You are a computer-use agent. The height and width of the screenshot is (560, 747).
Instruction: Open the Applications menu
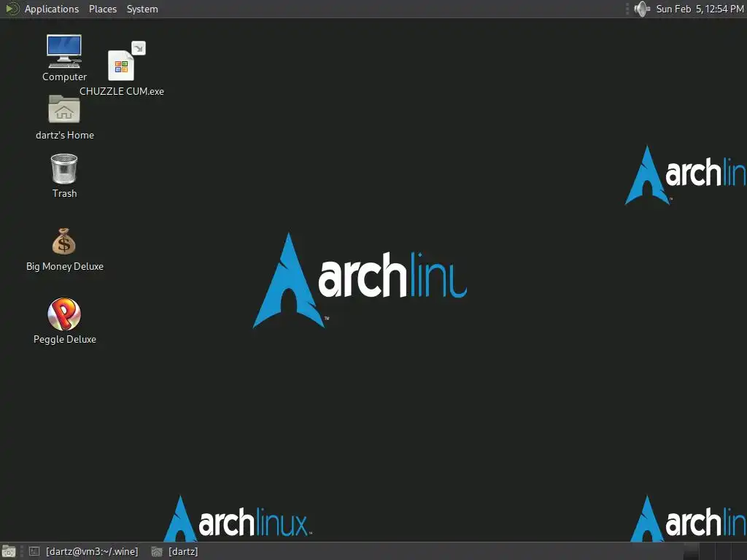click(x=52, y=9)
